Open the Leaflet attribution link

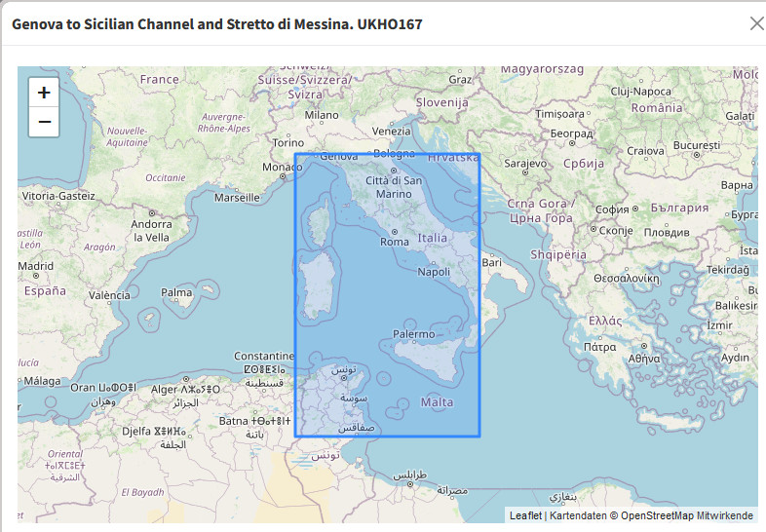[525, 515]
